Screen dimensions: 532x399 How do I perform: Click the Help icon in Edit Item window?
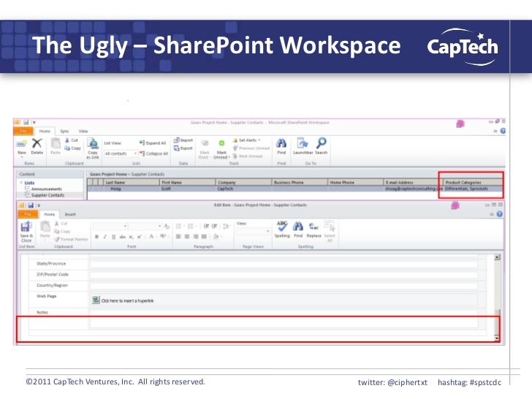[499, 214]
